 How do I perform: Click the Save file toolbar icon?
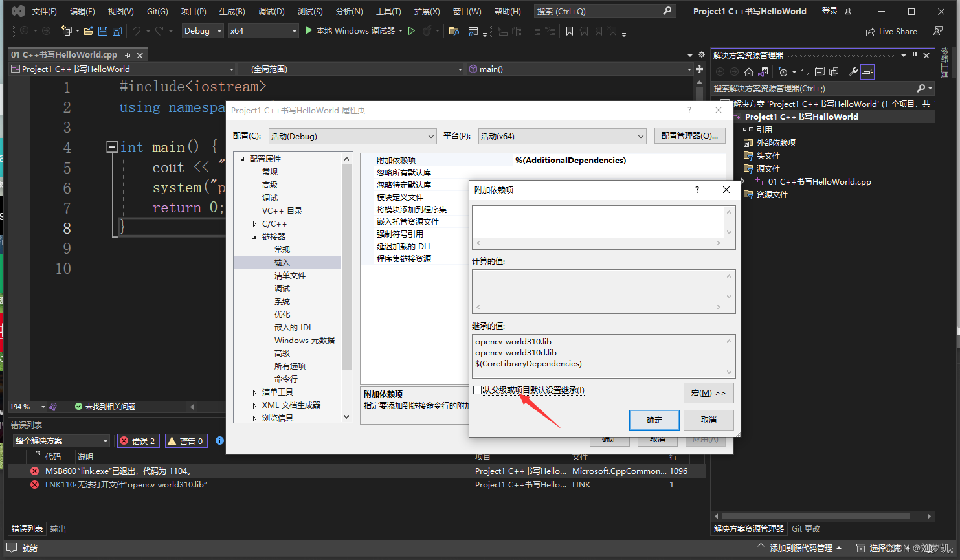pos(103,31)
